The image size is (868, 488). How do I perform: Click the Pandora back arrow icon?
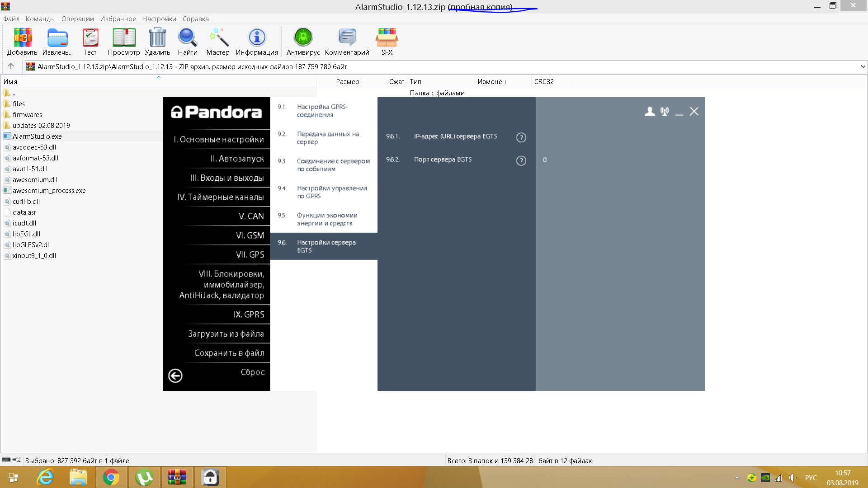(x=175, y=375)
